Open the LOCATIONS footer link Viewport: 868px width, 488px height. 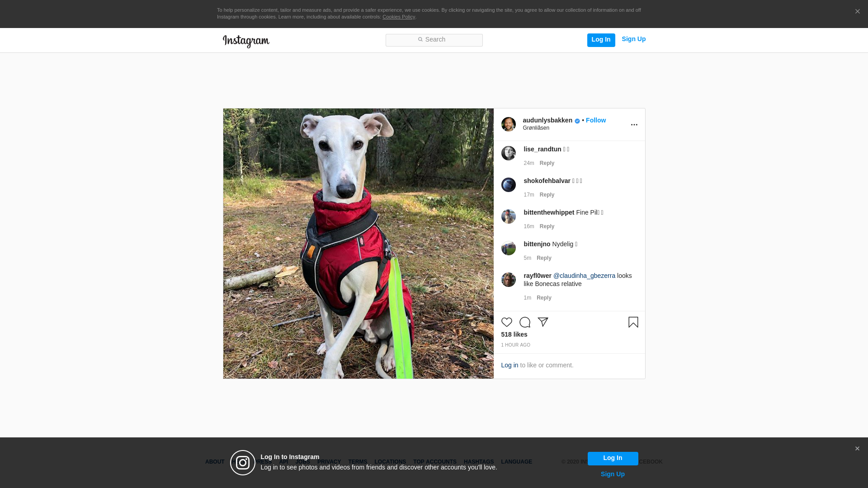(x=390, y=462)
